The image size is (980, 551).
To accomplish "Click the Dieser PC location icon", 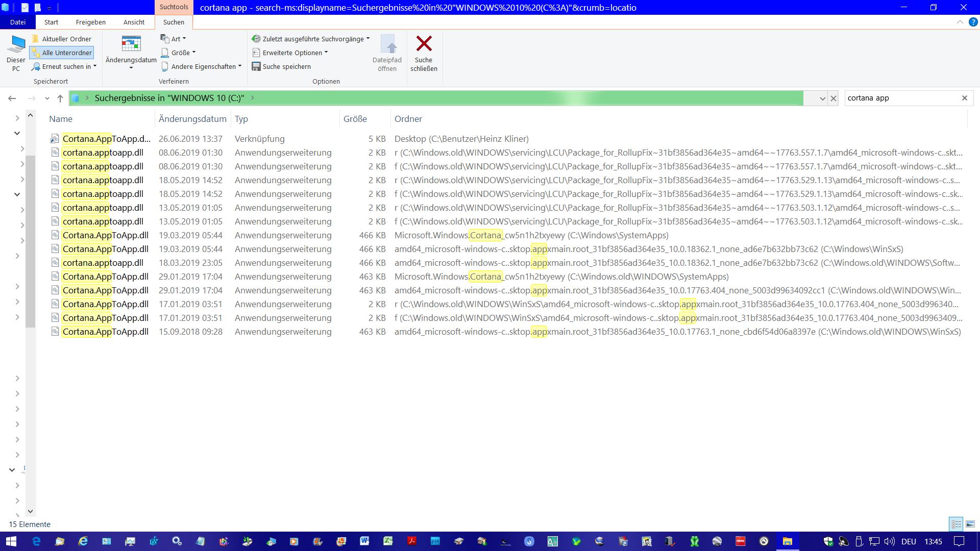I will pyautogui.click(x=16, y=53).
